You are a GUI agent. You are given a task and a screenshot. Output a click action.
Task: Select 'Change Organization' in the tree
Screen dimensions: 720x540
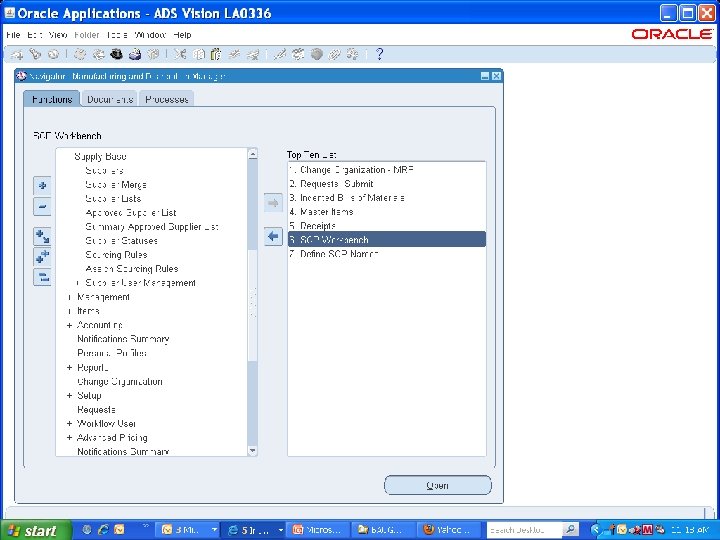click(119, 382)
